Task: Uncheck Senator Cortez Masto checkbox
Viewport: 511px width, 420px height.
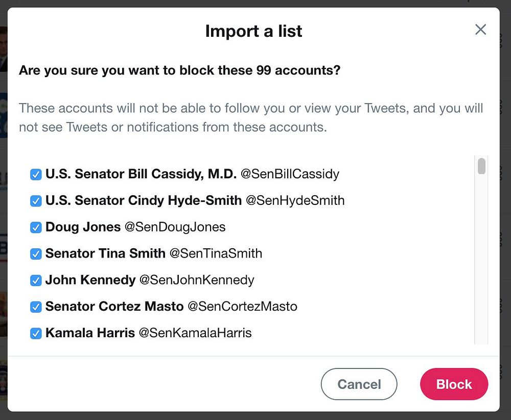Action: [36, 307]
